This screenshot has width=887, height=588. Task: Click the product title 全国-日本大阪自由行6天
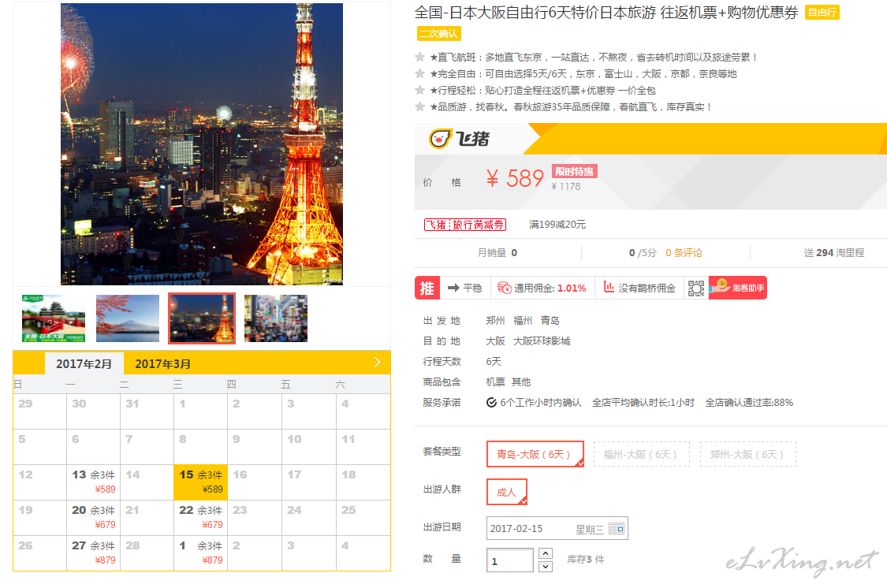pos(606,13)
